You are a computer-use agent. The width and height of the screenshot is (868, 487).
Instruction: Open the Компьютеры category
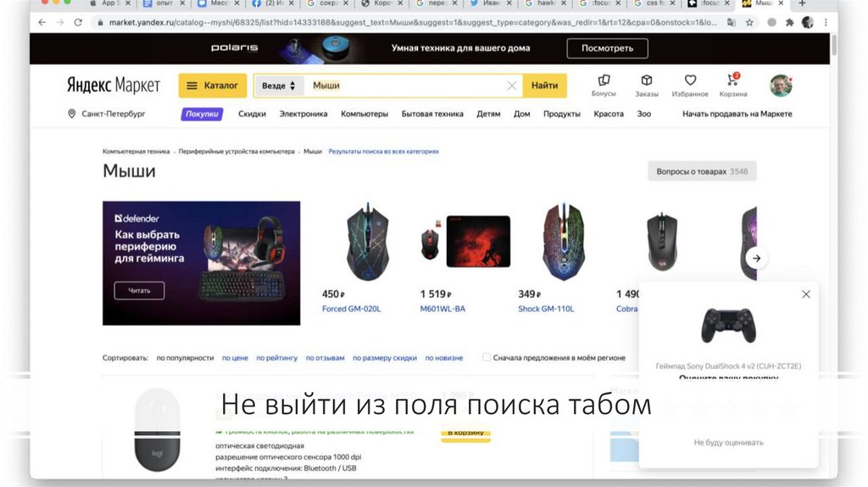click(x=364, y=114)
